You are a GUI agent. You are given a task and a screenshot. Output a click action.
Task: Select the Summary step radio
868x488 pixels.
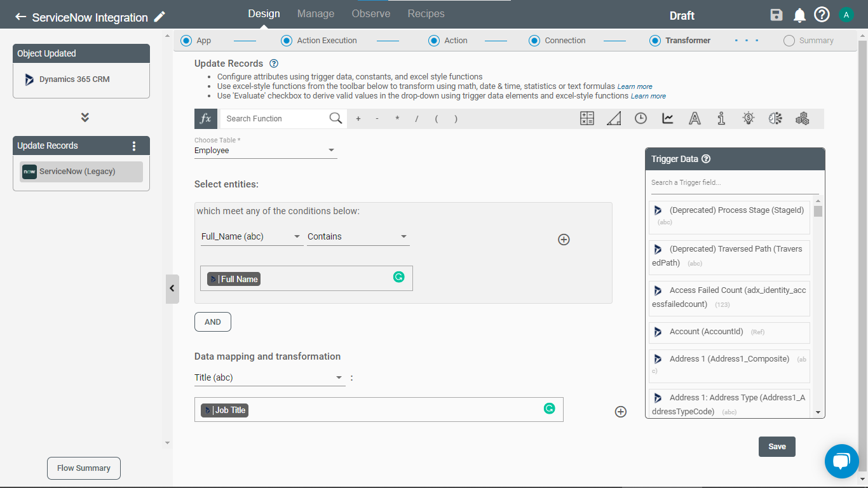[x=789, y=41]
